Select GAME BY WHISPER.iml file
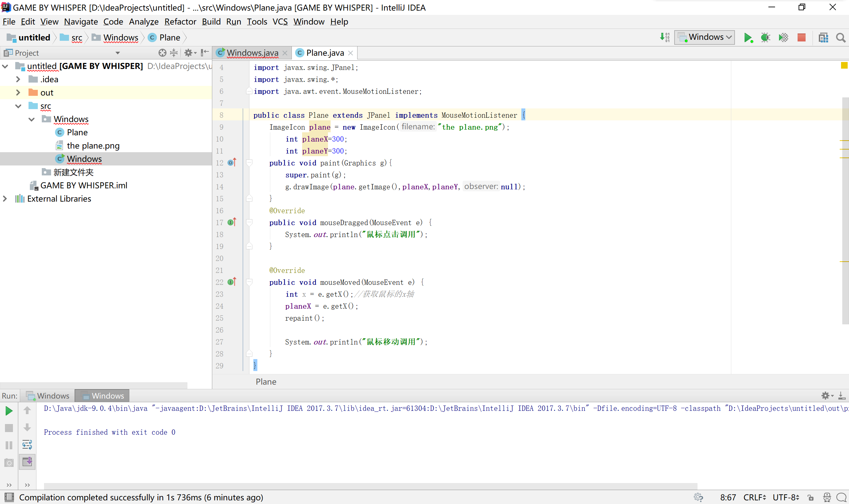The image size is (849, 504). [x=84, y=185]
